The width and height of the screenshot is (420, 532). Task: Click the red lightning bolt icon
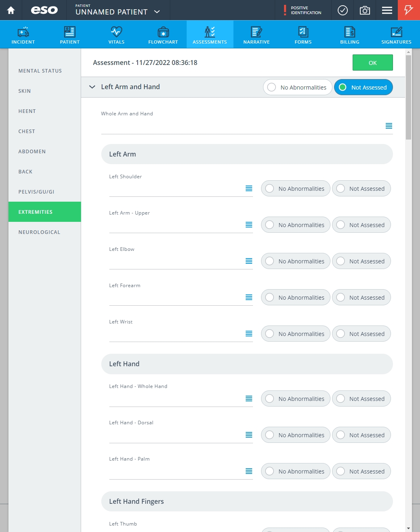coord(409,10)
